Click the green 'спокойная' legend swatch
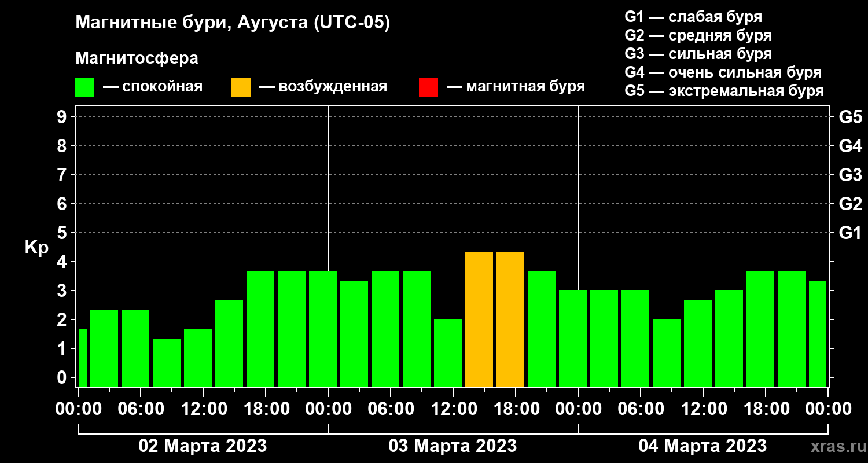The image size is (868, 463). click(85, 87)
